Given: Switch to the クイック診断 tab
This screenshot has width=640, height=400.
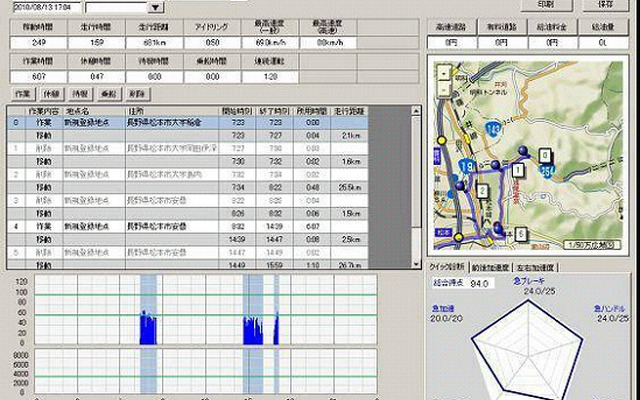Looking at the screenshot, I should pos(446,267).
